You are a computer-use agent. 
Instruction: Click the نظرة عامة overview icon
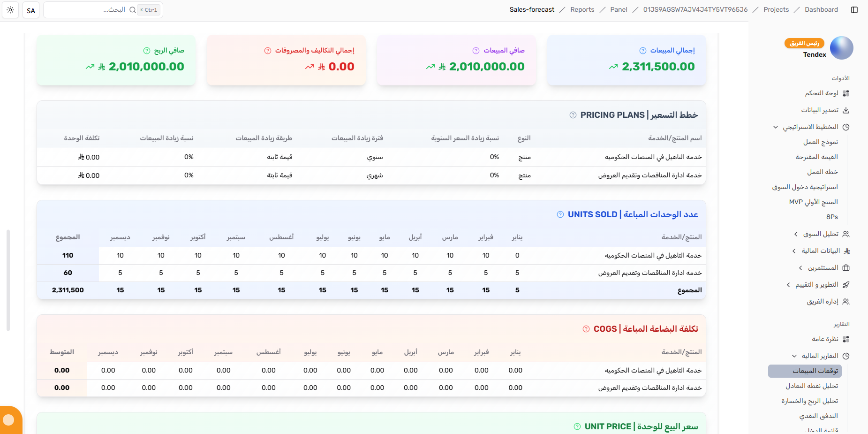coord(846,339)
